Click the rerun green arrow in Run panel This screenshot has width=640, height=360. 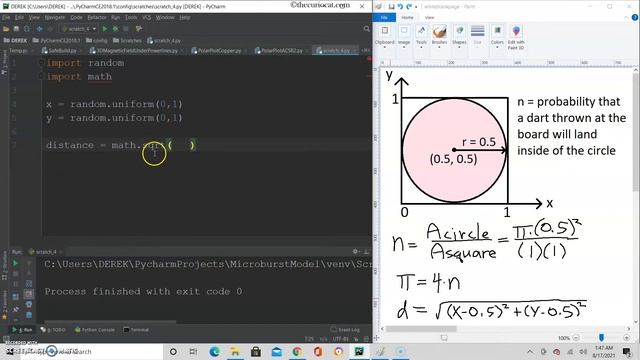coord(16,263)
